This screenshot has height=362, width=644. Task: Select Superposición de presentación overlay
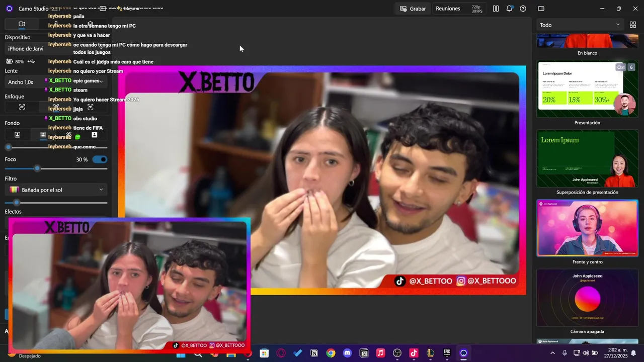point(587,159)
